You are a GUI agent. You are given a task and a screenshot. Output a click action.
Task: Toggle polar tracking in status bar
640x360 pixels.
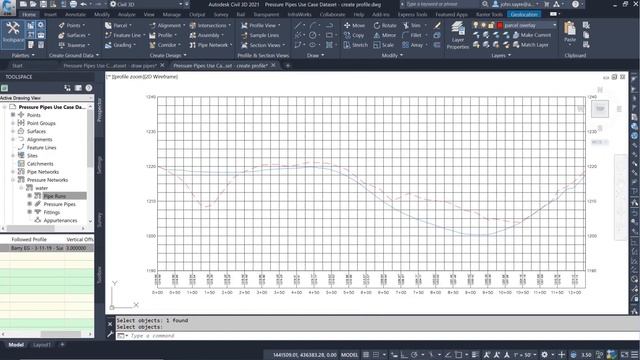[x=414, y=355]
